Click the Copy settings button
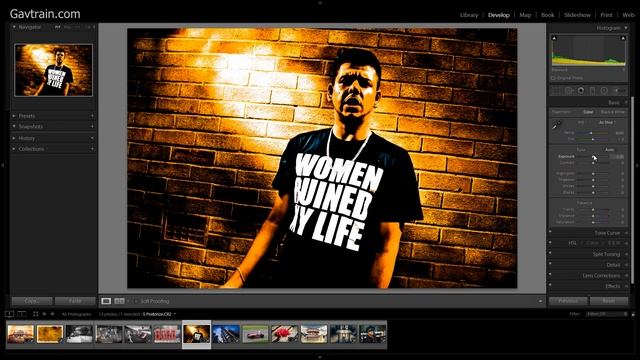The image size is (640, 360). (32, 301)
